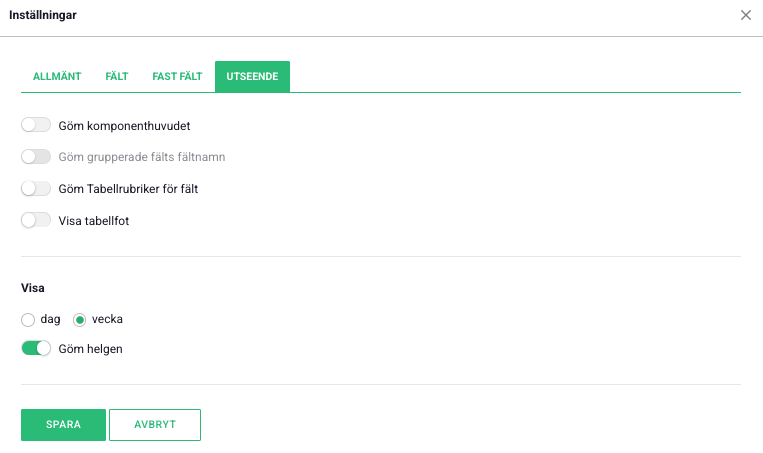Switch to the Allmänt tab
Viewport: 763px width, 453px height.
(57, 77)
